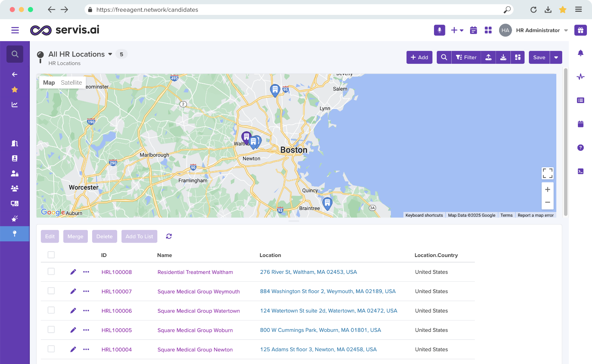Click the Add button

pos(419,57)
